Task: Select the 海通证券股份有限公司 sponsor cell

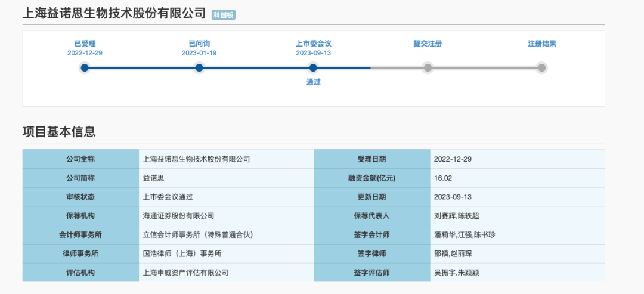Action: point(179,216)
